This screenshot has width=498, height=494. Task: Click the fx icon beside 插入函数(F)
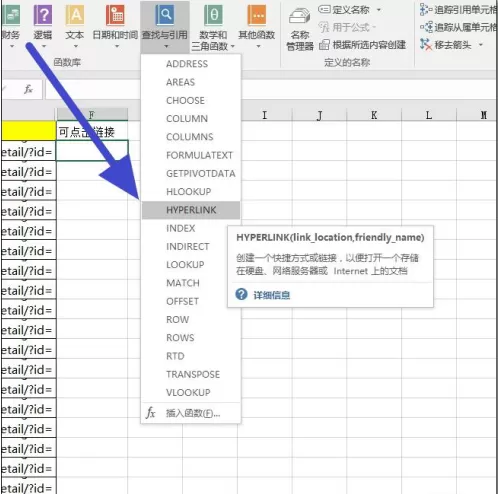coord(150,413)
